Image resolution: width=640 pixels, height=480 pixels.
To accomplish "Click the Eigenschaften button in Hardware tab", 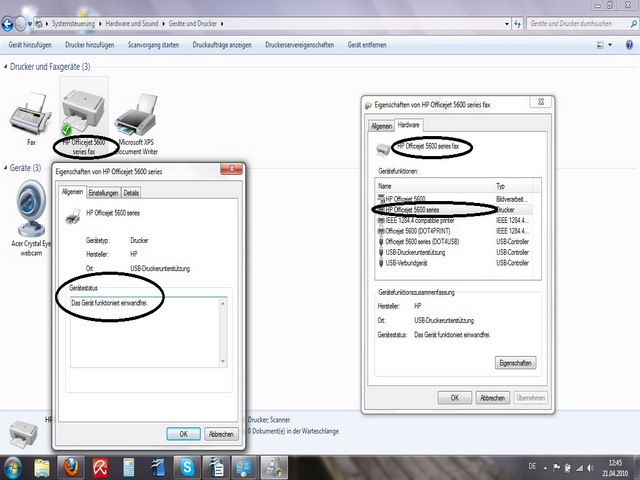I will click(516, 362).
